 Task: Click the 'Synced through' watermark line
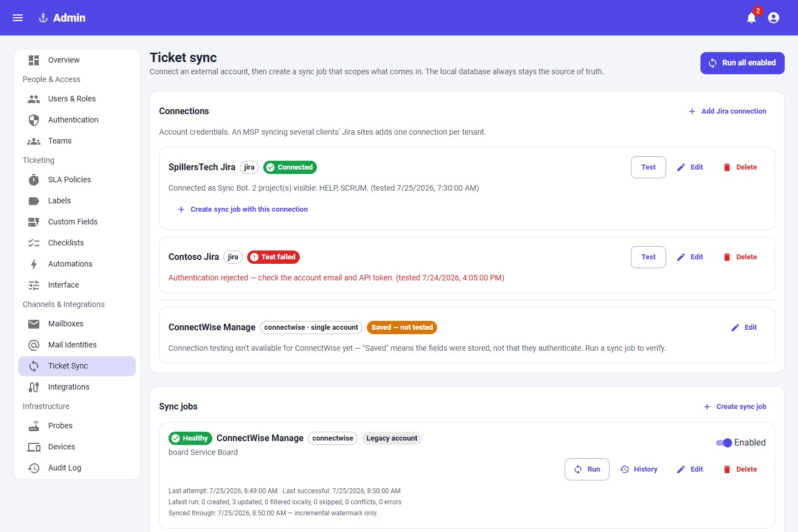click(x=273, y=513)
